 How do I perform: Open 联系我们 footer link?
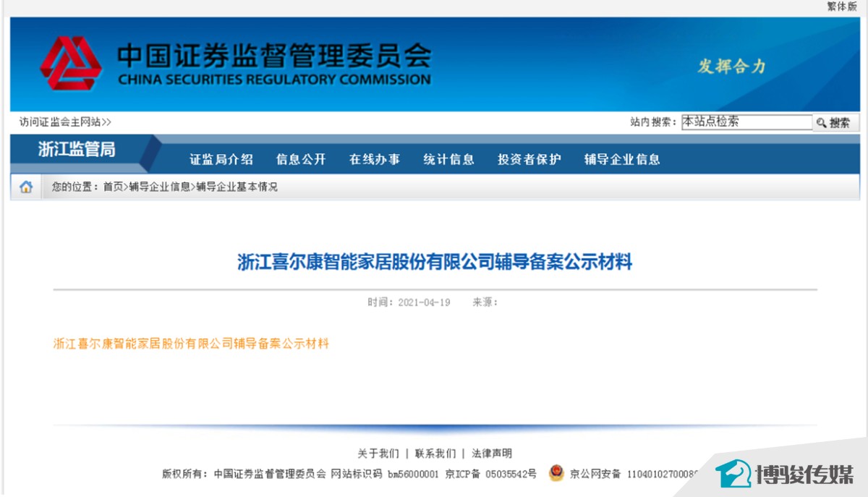435,454
